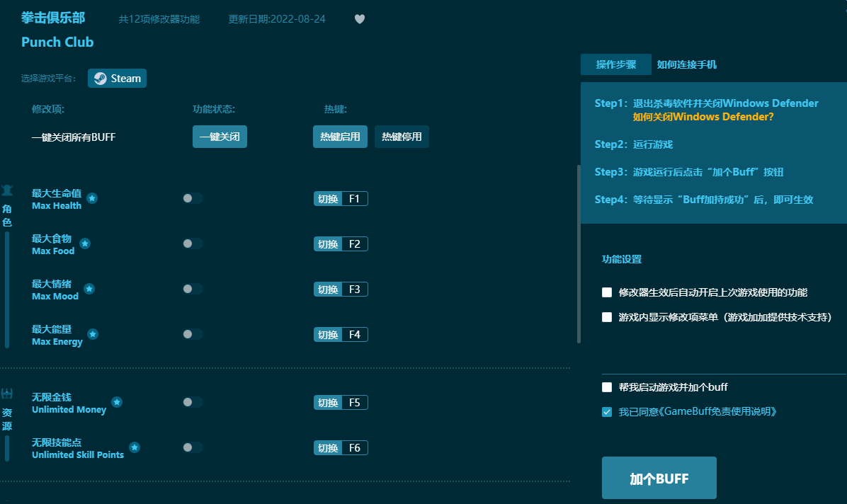Click the 资源 resources category icon
Viewport: 847px width, 504px height.
(x=7, y=394)
